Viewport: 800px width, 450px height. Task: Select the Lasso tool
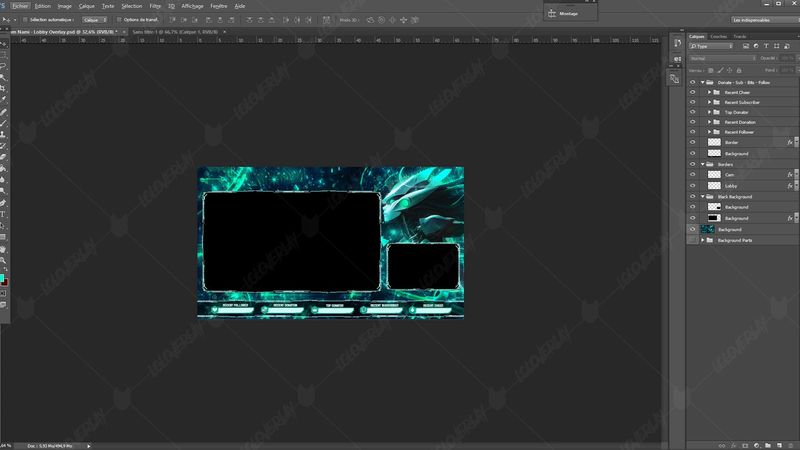(x=4, y=65)
